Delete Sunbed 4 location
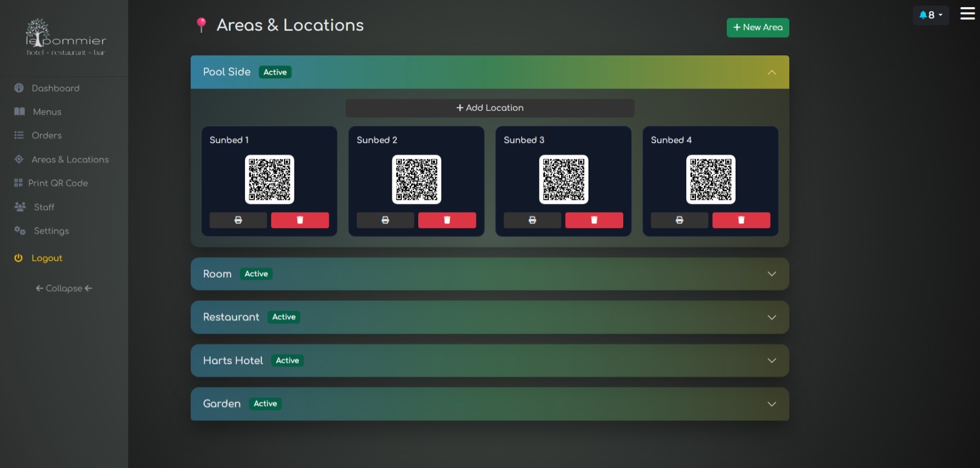The height and width of the screenshot is (468, 980). (x=741, y=220)
